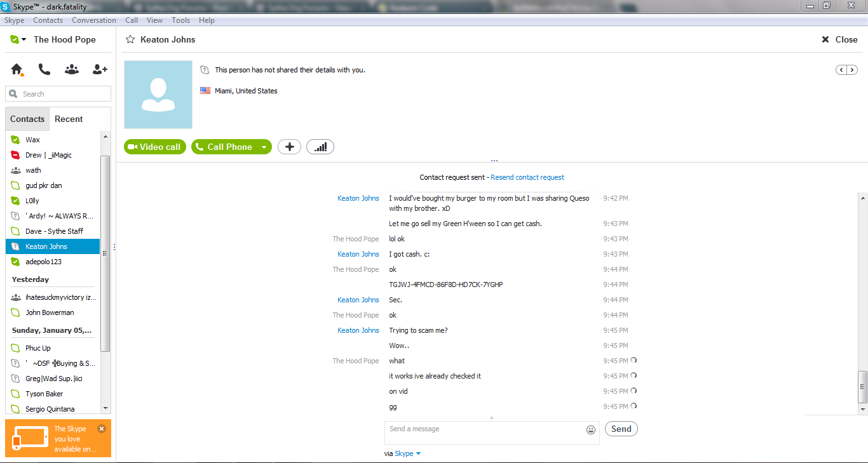The width and height of the screenshot is (868, 463).
Task: Open the Conversation menu
Action: tap(94, 20)
